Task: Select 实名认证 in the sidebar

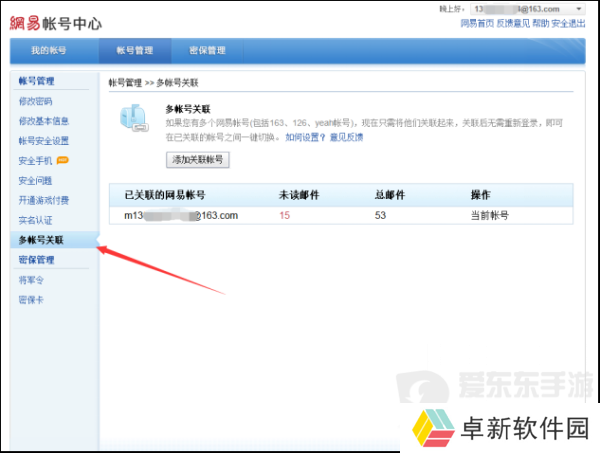Action: pos(36,220)
